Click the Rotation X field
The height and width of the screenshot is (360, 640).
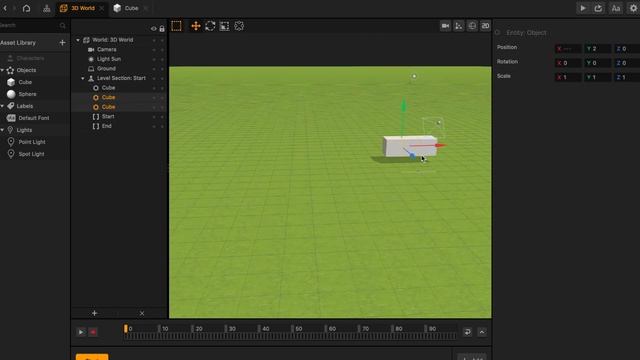[x=568, y=63]
